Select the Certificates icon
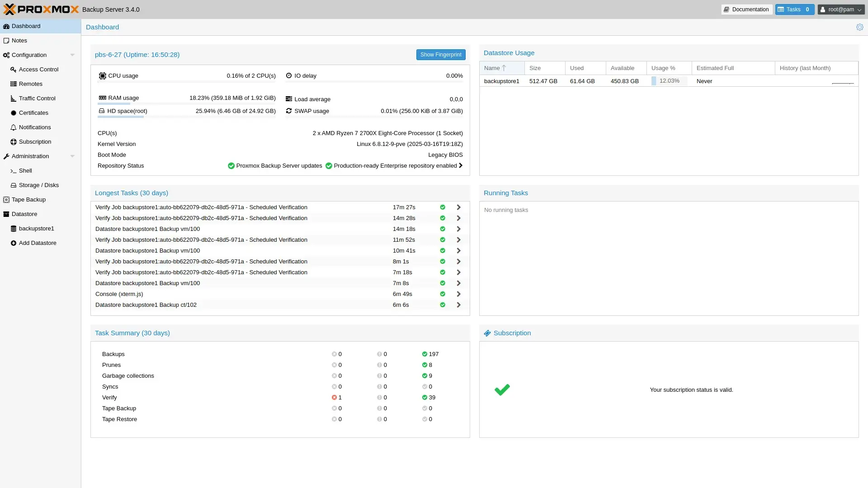The image size is (868, 488). [x=13, y=113]
